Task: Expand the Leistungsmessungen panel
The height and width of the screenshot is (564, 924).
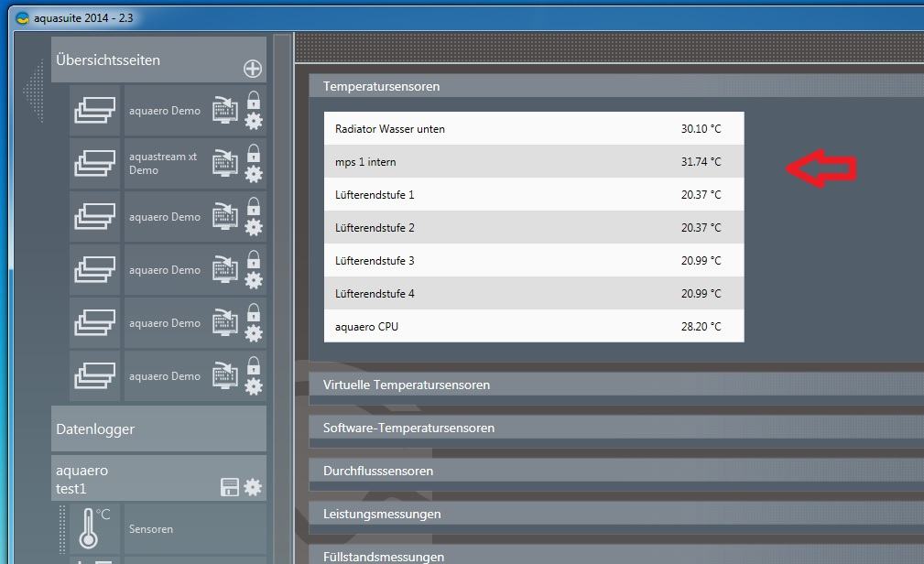Action: point(616,514)
